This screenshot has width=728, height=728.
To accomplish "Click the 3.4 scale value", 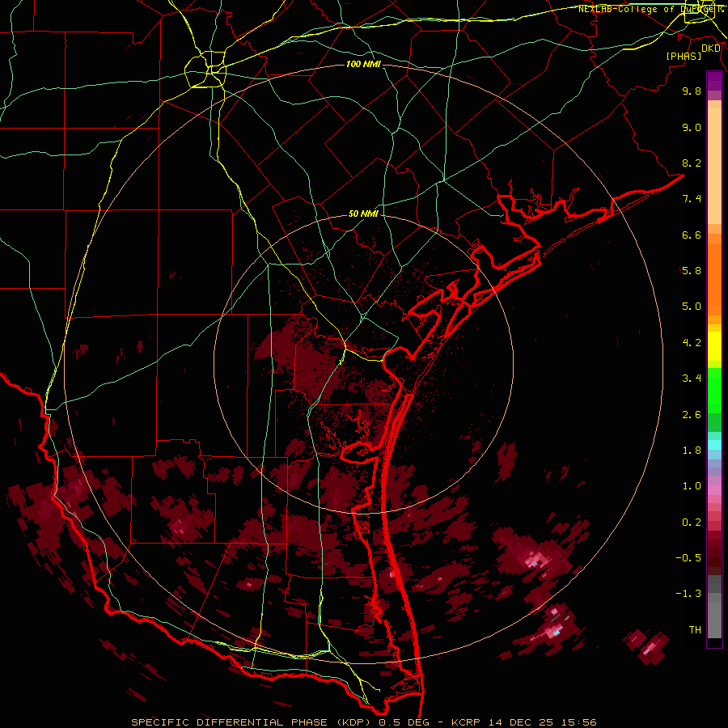I will point(692,379).
